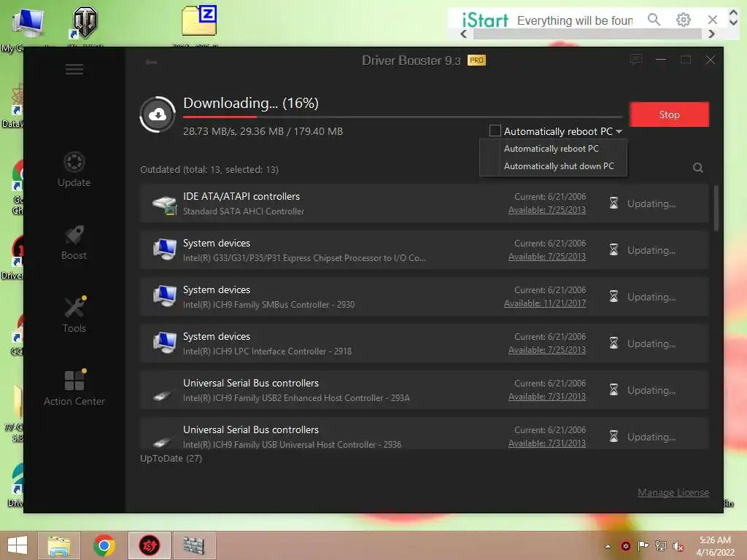Expand the Automatically reboot PC dropdown arrow

[619, 131]
